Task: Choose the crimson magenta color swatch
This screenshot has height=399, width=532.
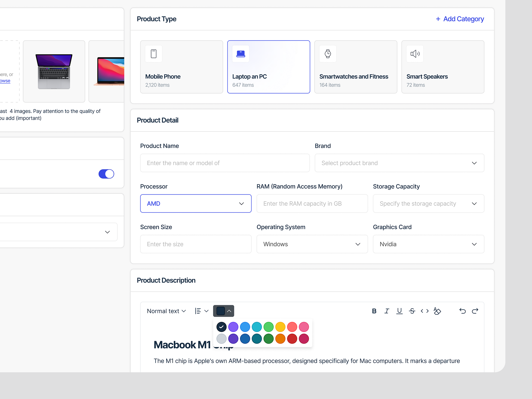Action: [x=304, y=339]
